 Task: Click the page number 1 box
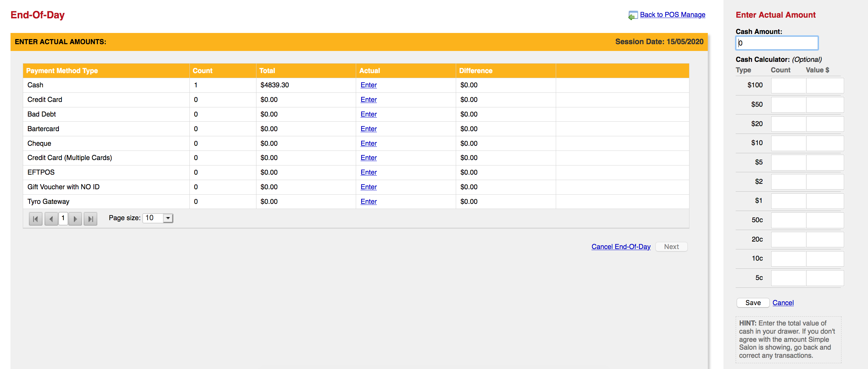click(x=63, y=218)
